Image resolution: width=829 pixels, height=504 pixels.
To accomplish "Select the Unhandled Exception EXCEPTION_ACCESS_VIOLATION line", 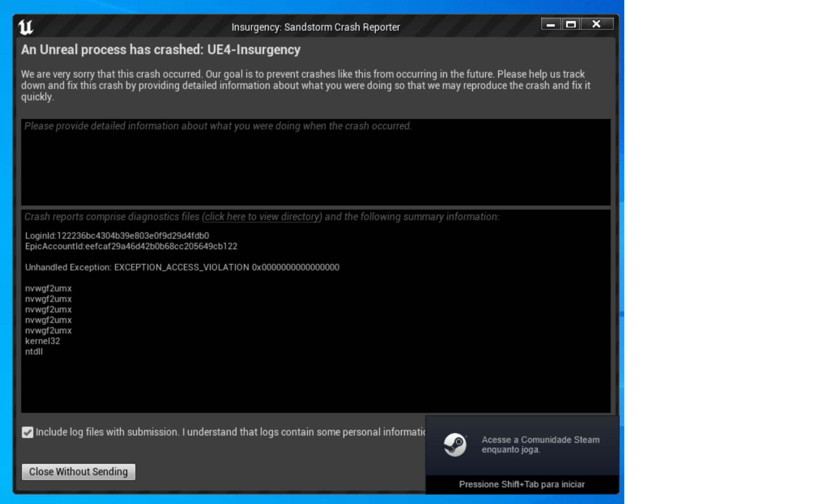I will click(182, 267).
